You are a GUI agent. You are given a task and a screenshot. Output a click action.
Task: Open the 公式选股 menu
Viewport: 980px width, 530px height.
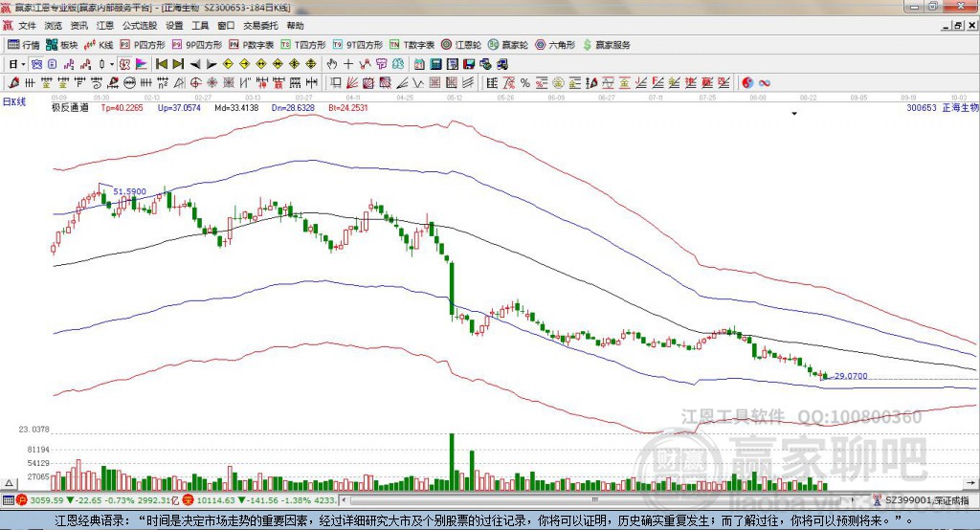click(x=140, y=26)
